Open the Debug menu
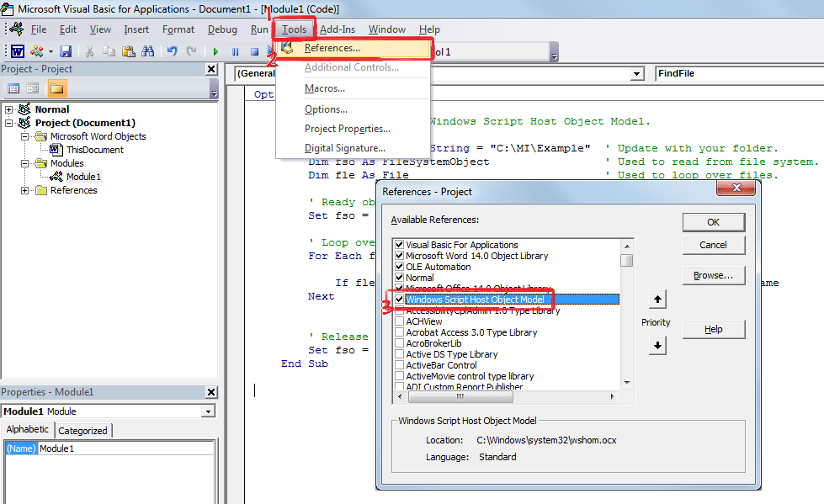 coord(222,29)
